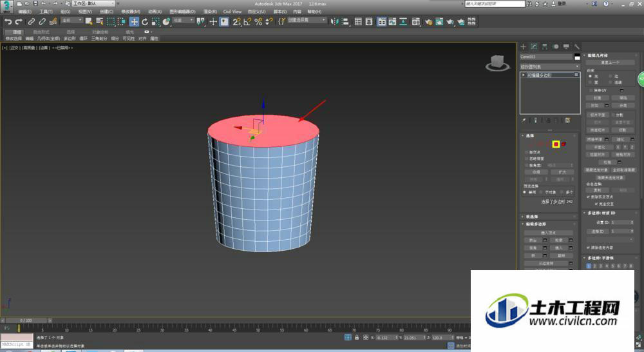Click the Cone003 object name field
Image resolution: width=644 pixels, height=352 pixels.
click(x=546, y=57)
